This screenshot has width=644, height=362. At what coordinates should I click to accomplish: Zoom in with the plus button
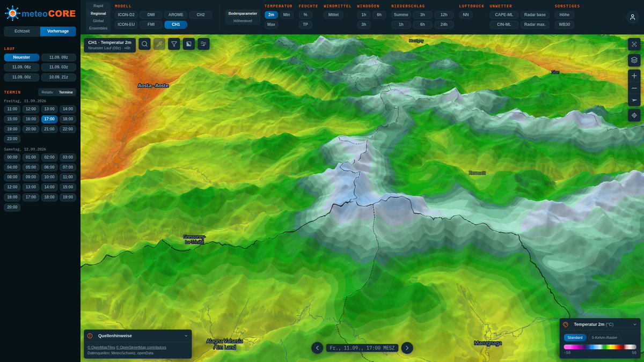pyautogui.click(x=634, y=76)
